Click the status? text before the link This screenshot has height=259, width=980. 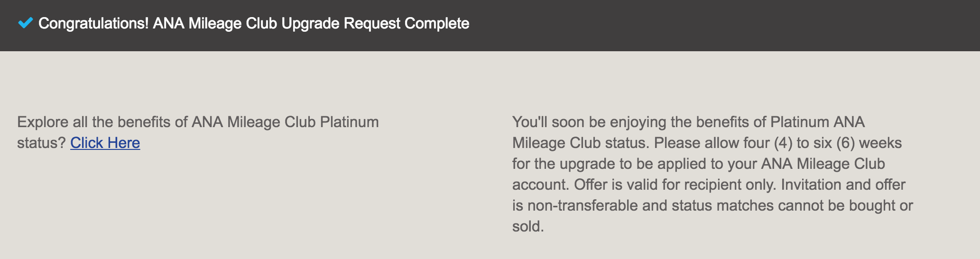pos(41,143)
